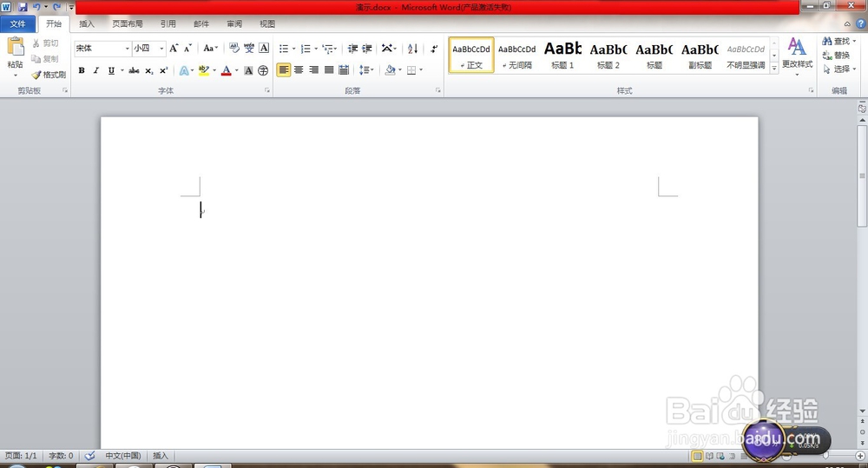Open the Line Spacing dropdown
This screenshot has width=868, height=468.
[366, 69]
